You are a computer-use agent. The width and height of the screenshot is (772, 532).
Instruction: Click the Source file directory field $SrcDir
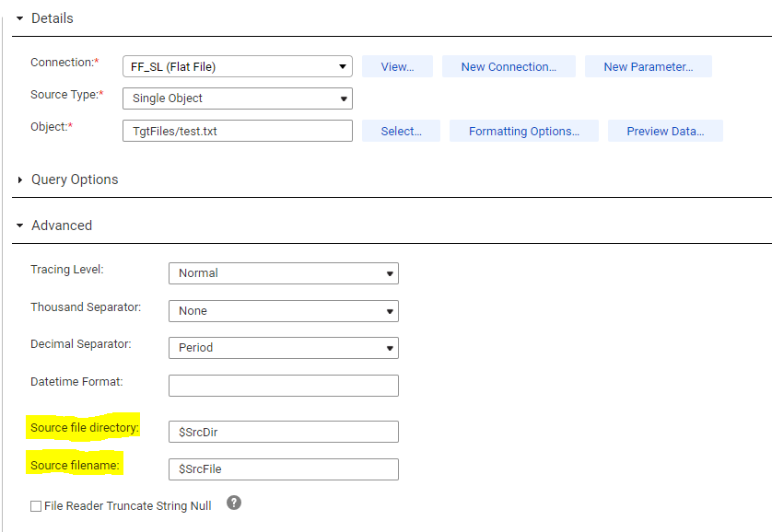point(284,432)
